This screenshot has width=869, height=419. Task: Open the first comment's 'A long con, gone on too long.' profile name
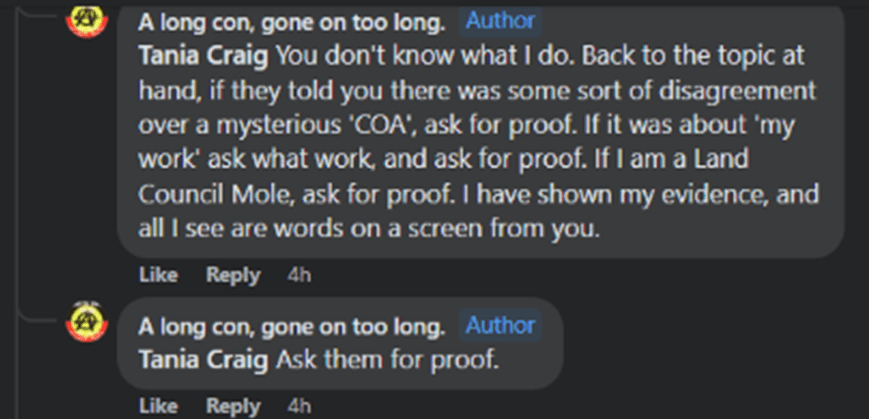click(x=291, y=21)
